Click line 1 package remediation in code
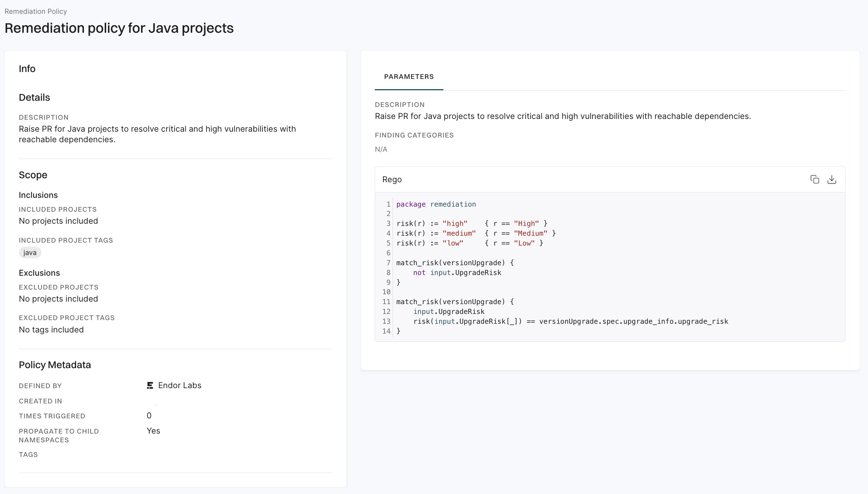Screen dimensions: 868x494 tap(436, 204)
